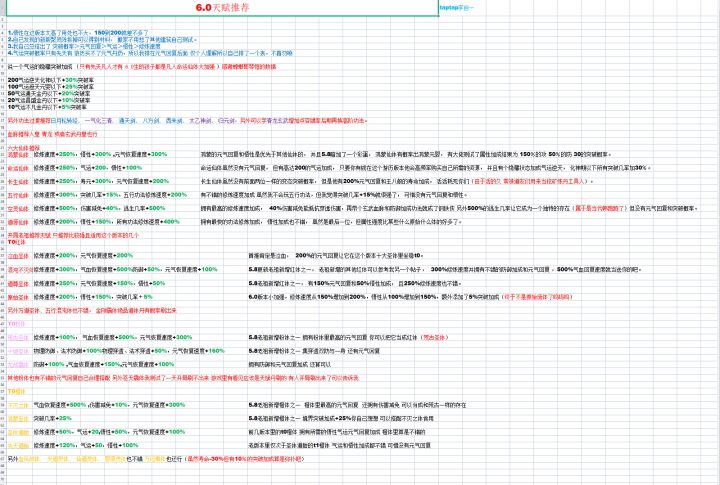This screenshot has height=485, width=720.
Task: Select the red title cell "6.0天赋推荐"
Action: (x=223, y=7)
